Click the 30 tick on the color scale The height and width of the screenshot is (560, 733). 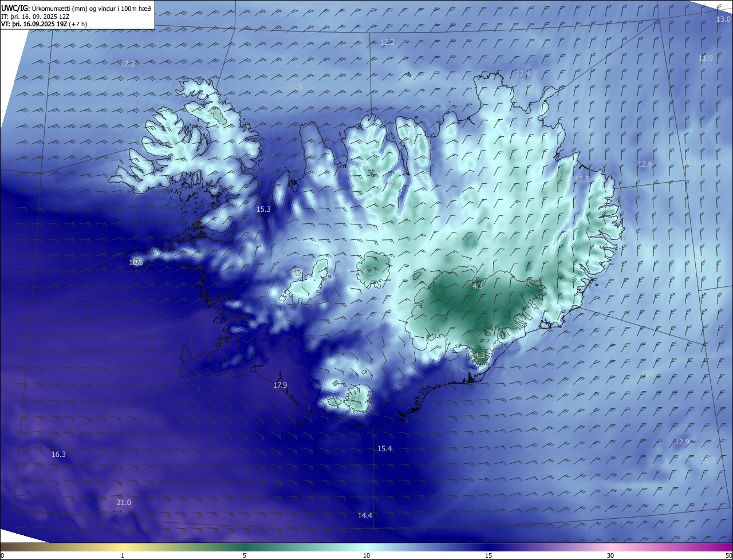[610, 555]
